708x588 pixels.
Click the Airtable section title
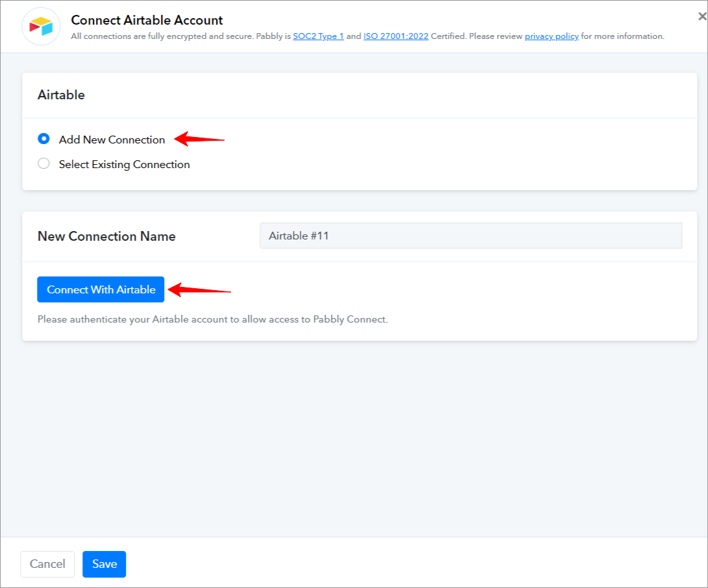coord(61,95)
